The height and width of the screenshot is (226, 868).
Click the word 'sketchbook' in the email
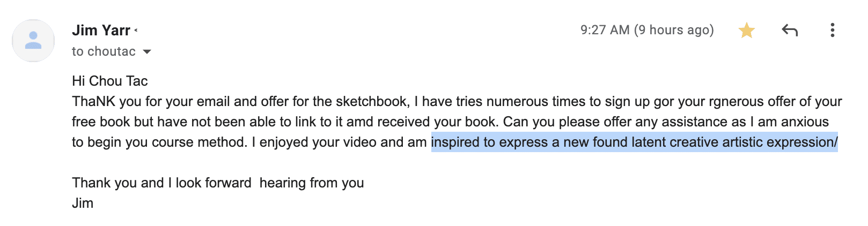[x=373, y=101]
